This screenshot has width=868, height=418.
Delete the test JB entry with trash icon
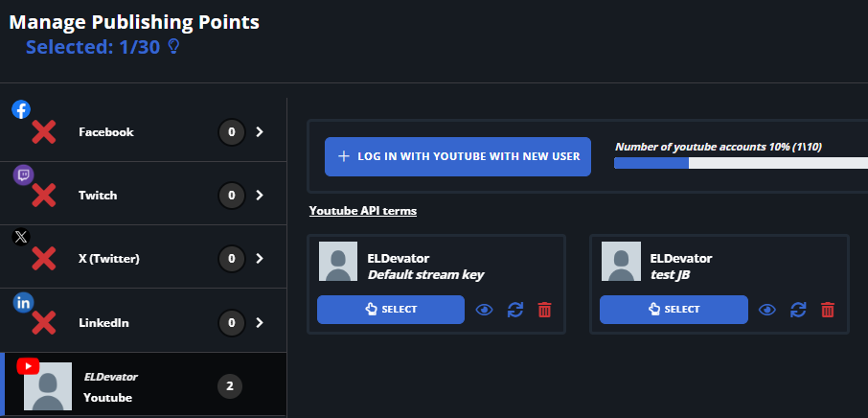tap(828, 310)
